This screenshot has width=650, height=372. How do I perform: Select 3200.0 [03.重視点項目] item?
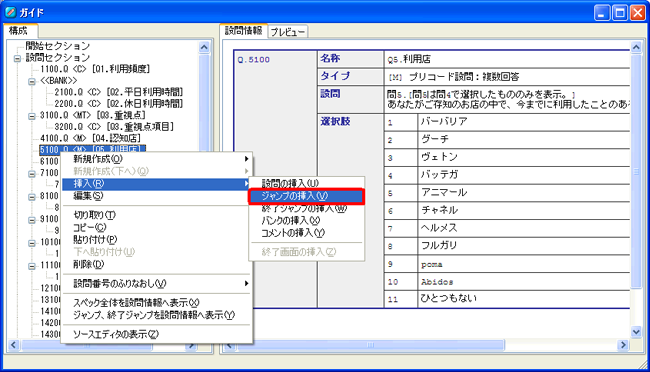[x=114, y=126]
